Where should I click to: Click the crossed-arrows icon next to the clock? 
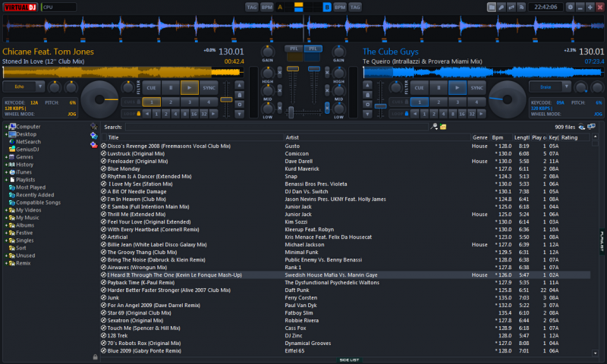pyautogui.click(x=511, y=7)
